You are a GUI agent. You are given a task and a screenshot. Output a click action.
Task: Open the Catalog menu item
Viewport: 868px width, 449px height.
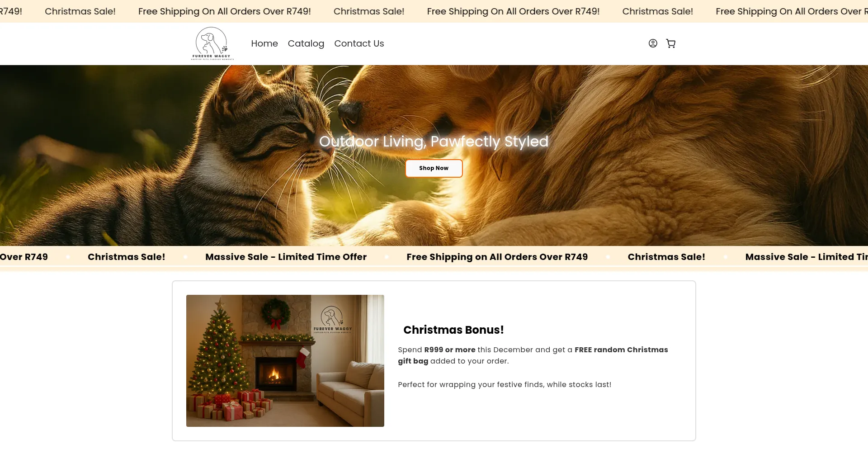[306, 43]
